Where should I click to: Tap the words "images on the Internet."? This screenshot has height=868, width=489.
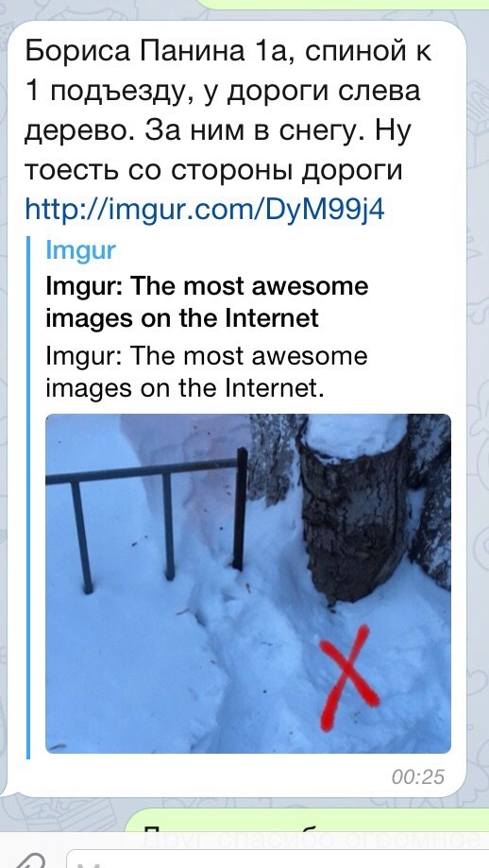coord(184,387)
